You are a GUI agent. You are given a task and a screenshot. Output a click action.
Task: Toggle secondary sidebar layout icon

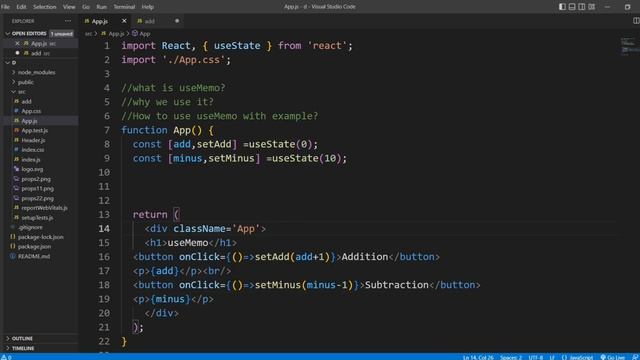pyautogui.click(x=582, y=7)
